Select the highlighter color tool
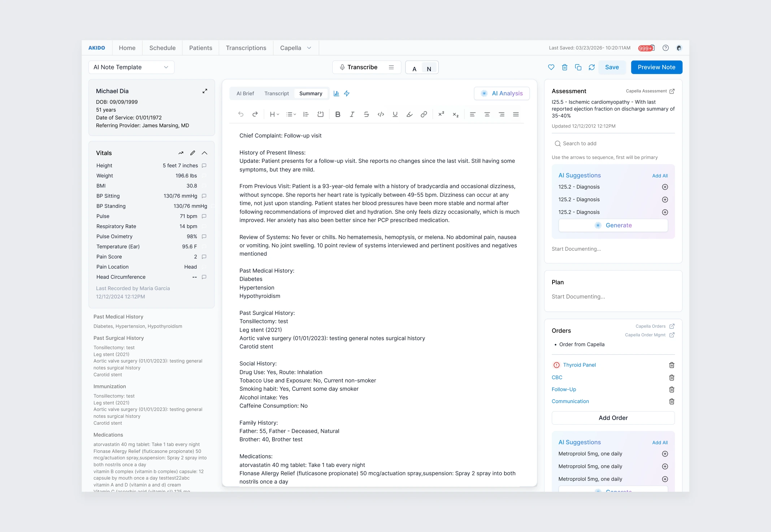 point(409,114)
